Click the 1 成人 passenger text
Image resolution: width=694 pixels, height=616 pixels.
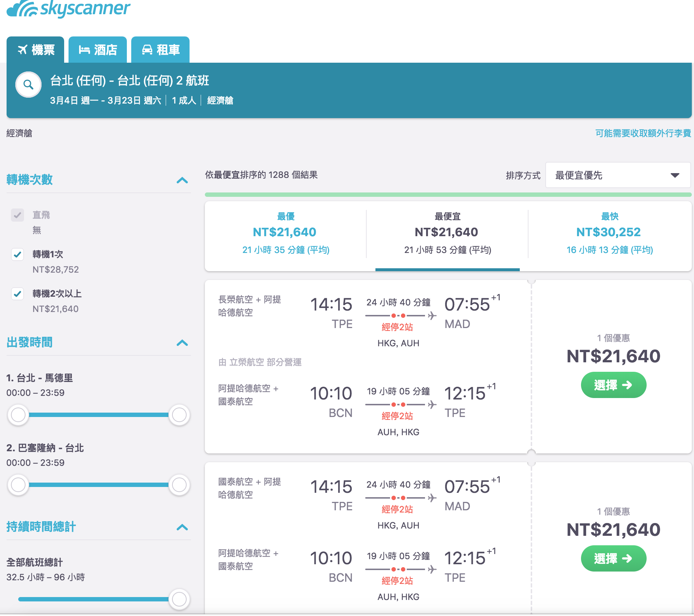point(184,100)
